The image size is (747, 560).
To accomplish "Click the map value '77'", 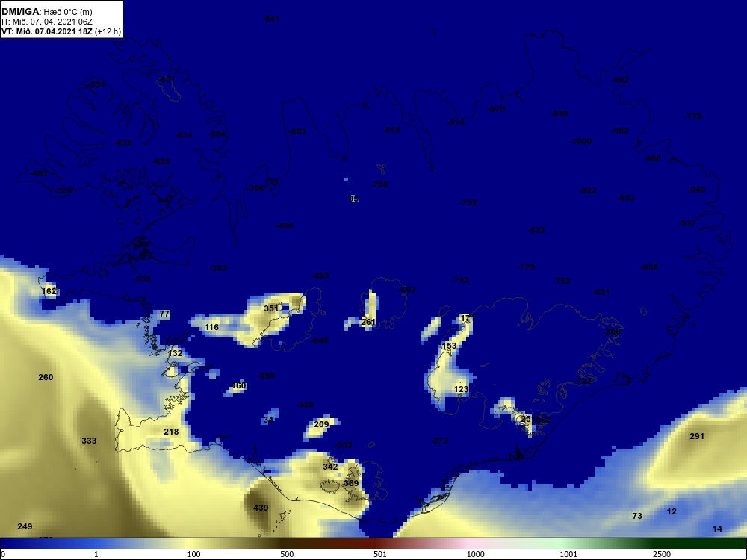I will [x=164, y=314].
